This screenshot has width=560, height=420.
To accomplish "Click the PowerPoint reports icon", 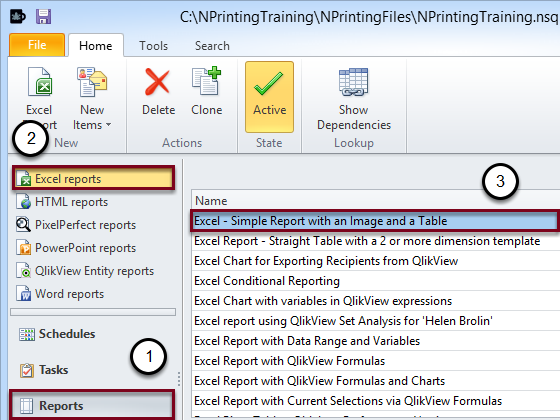I will pos(24,248).
